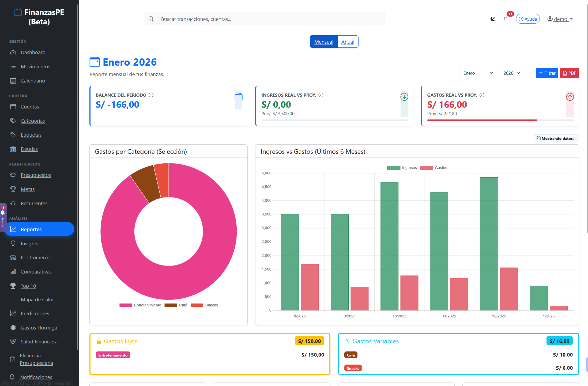This screenshot has width=588, height=386.
Task: Click the Entretenimiento category badge in Gastos Fijos
Action: [x=113, y=355]
